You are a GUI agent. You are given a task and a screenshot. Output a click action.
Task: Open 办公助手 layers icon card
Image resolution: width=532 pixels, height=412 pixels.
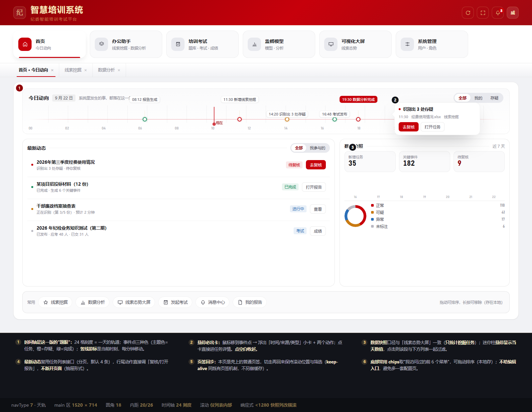(126, 44)
